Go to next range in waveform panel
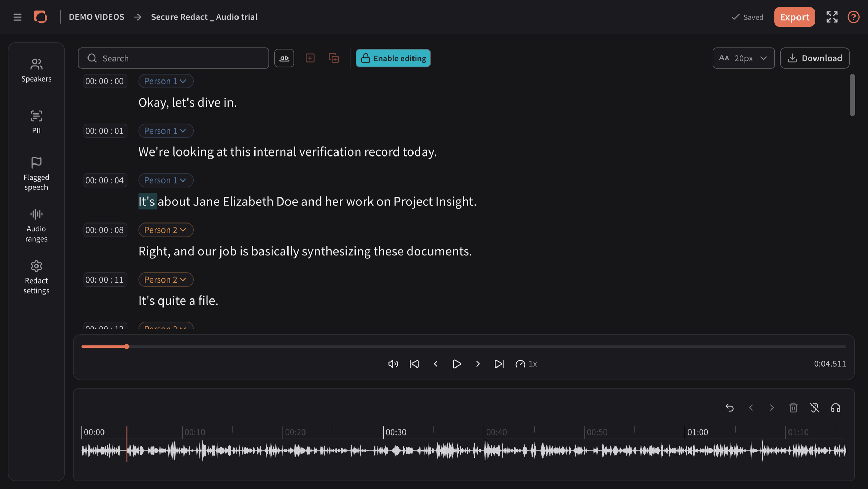 click(x=772, y=407)
